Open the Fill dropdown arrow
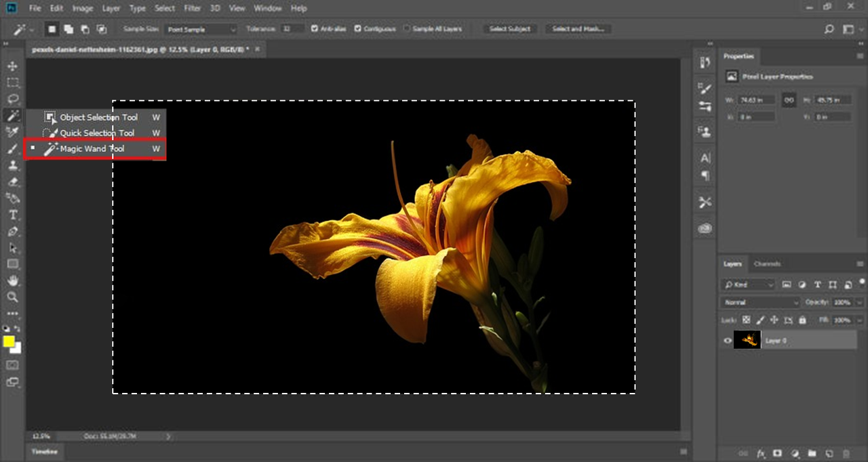The width and height of the screenshot is (868, 462). (861, 320)
